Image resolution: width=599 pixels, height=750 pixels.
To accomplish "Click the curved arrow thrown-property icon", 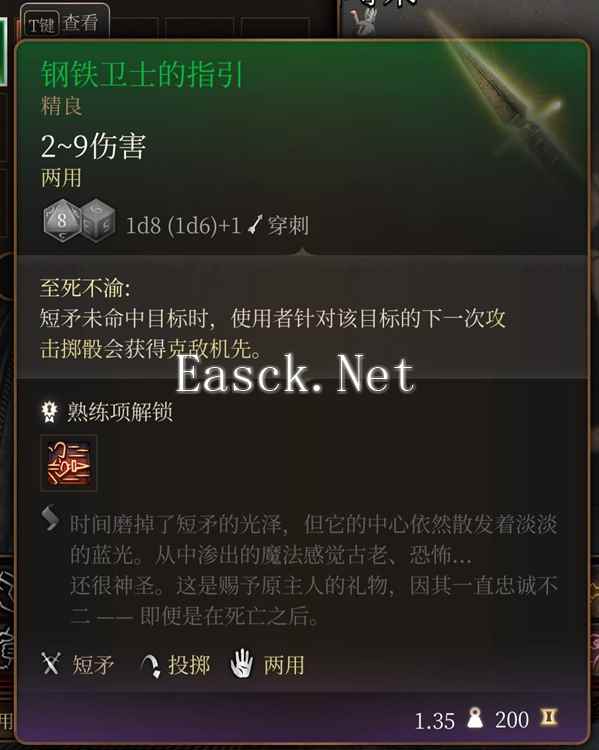I will coord(151,665).
